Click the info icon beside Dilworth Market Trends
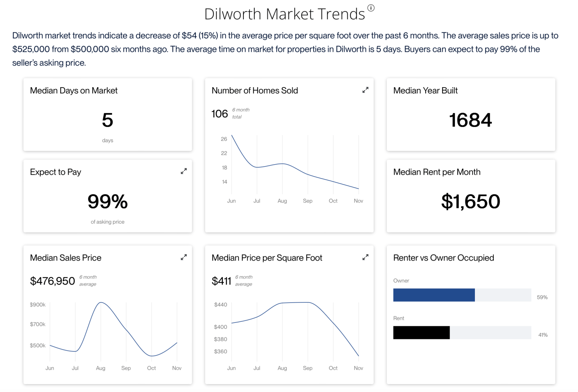The width and height of the screenshot is (578, 392). click(x=371, y=8)
